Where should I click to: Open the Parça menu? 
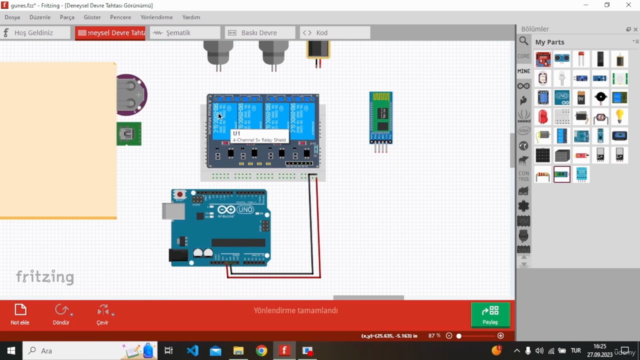(67, 17)
